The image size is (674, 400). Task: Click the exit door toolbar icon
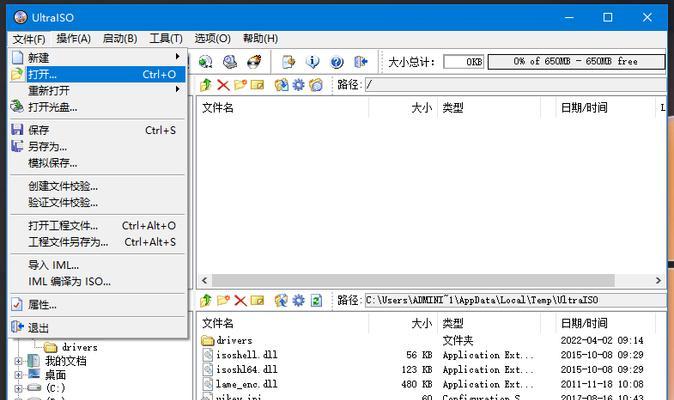pos(361,62)
